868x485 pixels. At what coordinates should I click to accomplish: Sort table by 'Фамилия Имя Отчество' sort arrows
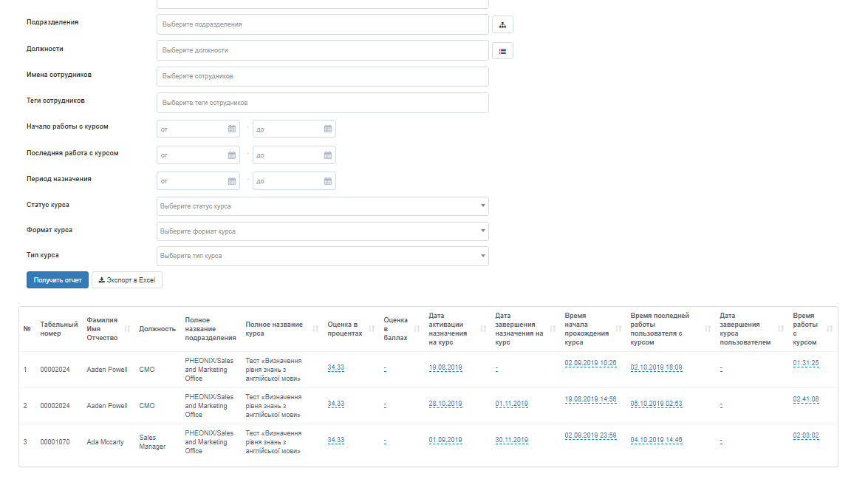click(x=127, y=329)
